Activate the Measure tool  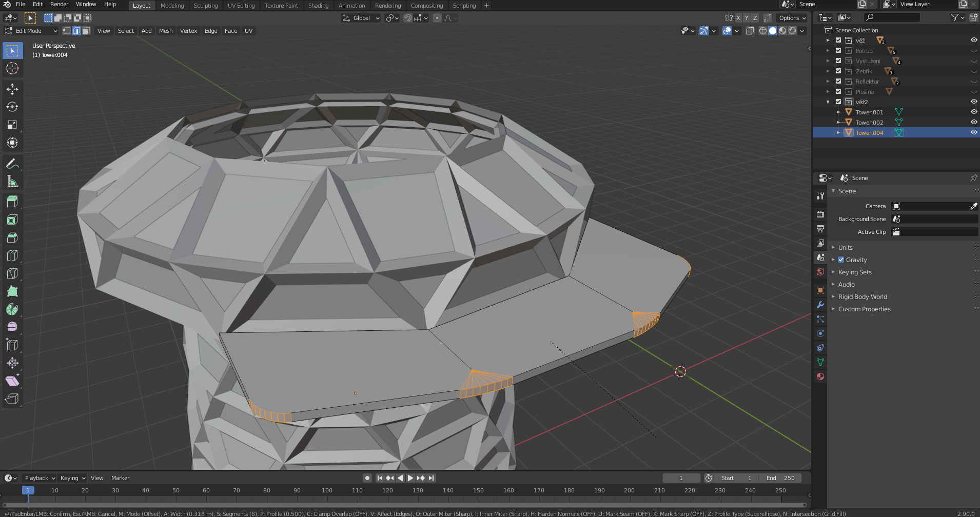coord(12,182)
